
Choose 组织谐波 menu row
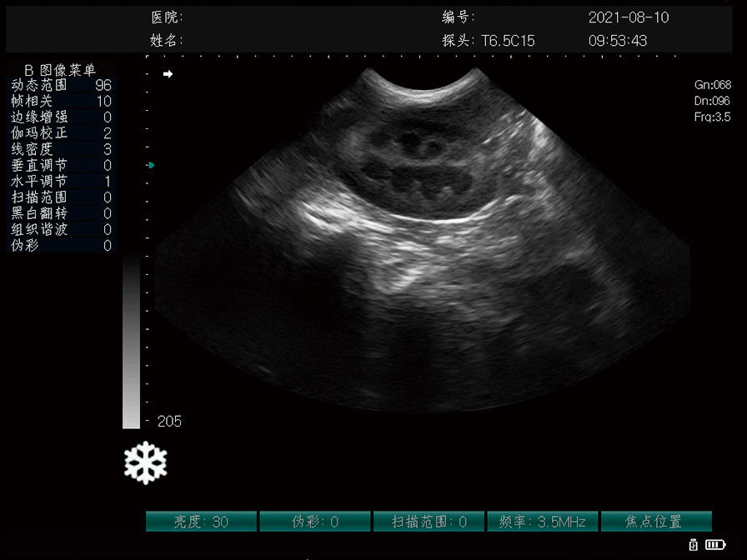coord(61,229)
